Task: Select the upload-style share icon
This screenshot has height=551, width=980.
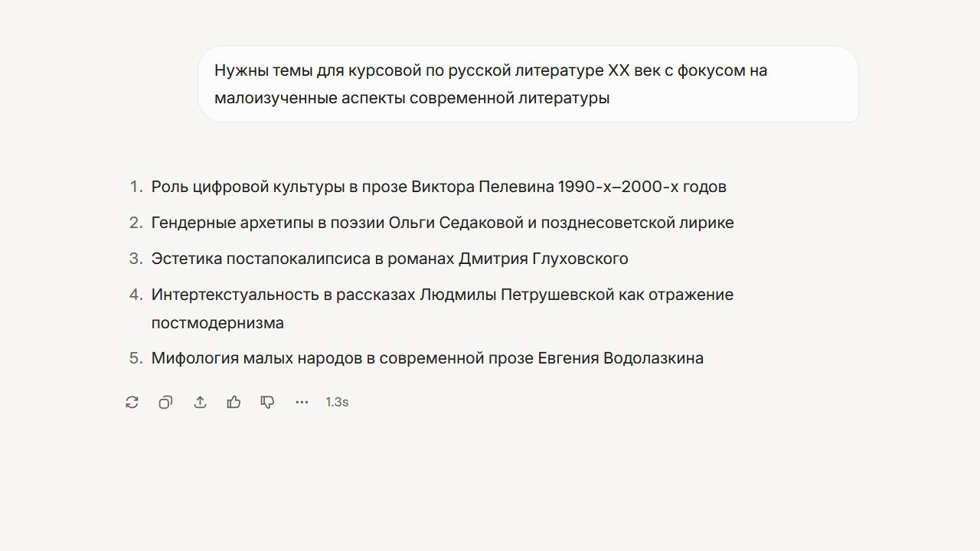Action: [x=200, y=402]
